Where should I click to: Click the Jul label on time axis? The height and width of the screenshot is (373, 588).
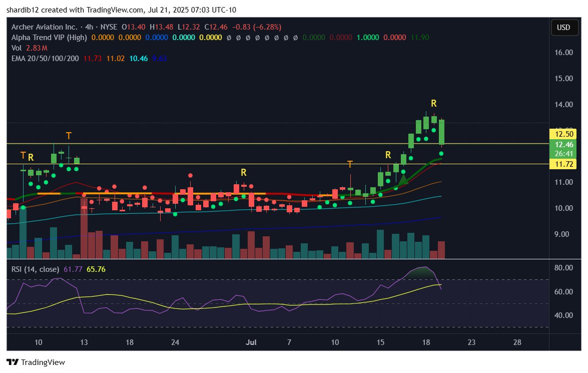tap(251, 342)
